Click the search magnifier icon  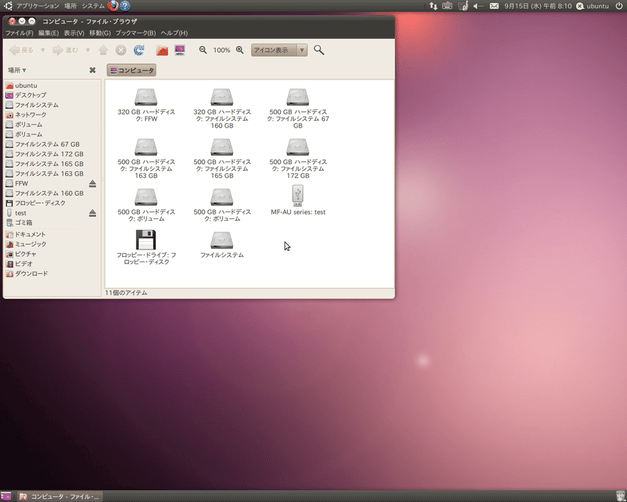[x=319, y=50]
